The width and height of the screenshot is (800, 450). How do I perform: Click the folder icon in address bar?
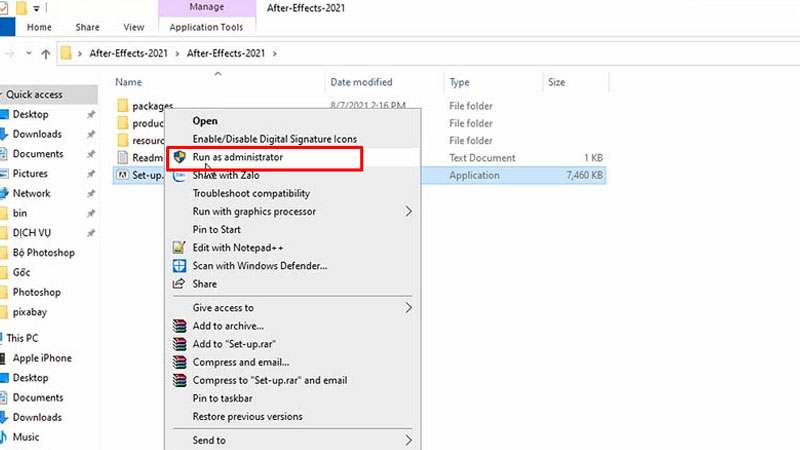66,53
